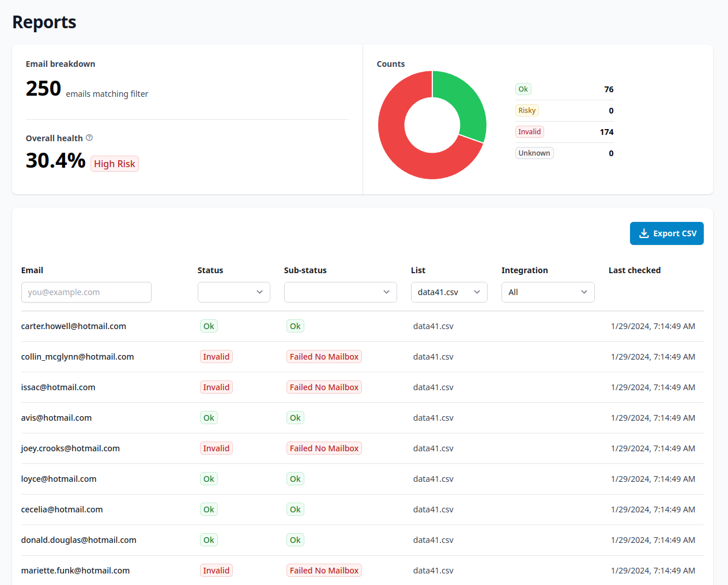The height and width of the screenshot is (585, 728).
Task: Click the Export CSV button
Action: [666, 233]
